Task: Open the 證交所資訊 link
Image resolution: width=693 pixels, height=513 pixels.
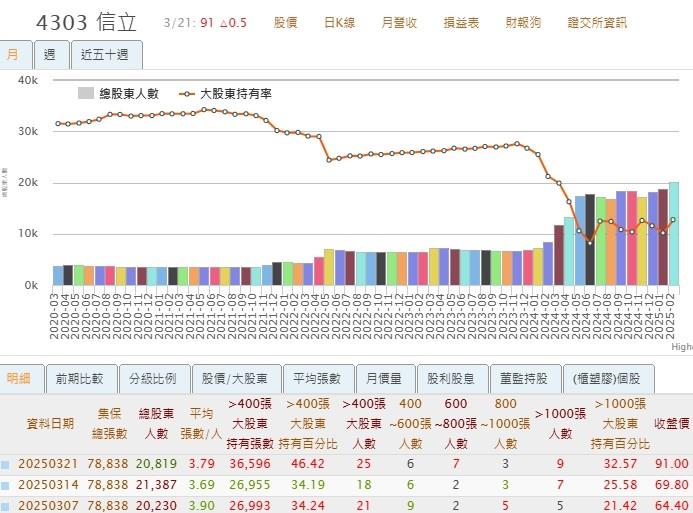Action: point(597,23)
